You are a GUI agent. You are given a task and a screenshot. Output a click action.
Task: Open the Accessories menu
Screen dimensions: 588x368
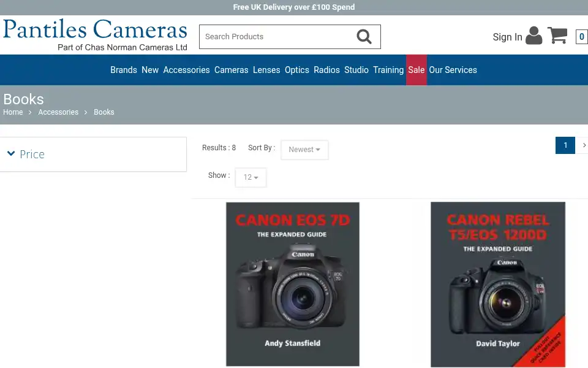pos(186,70)
